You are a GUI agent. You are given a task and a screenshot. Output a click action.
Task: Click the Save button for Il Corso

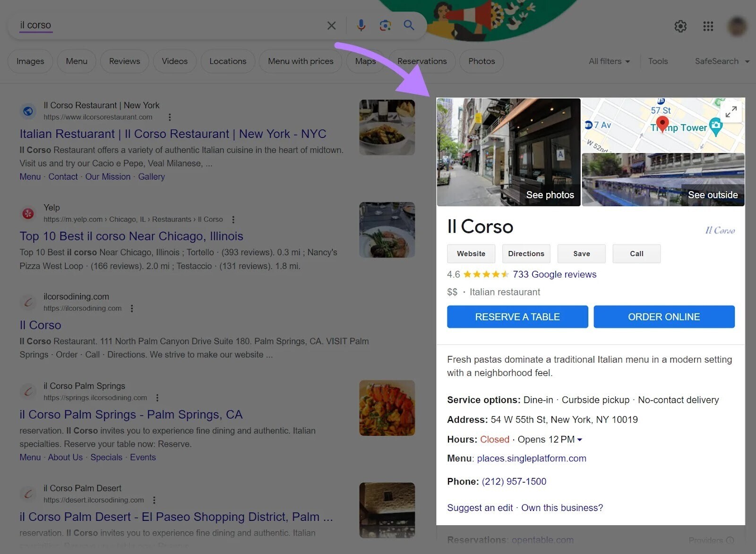click(581, 254)
